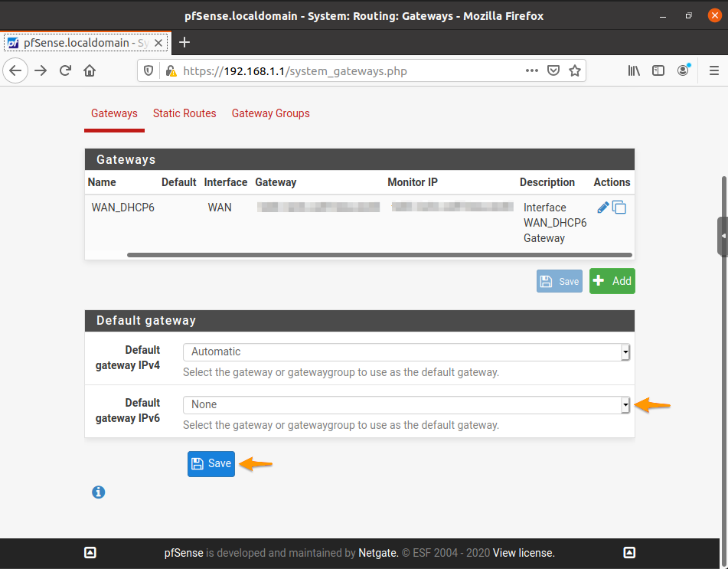This screenshot has height=569, width=728.
Task: Bookmark this page with the star icon
Action: (x=575, y=70)
